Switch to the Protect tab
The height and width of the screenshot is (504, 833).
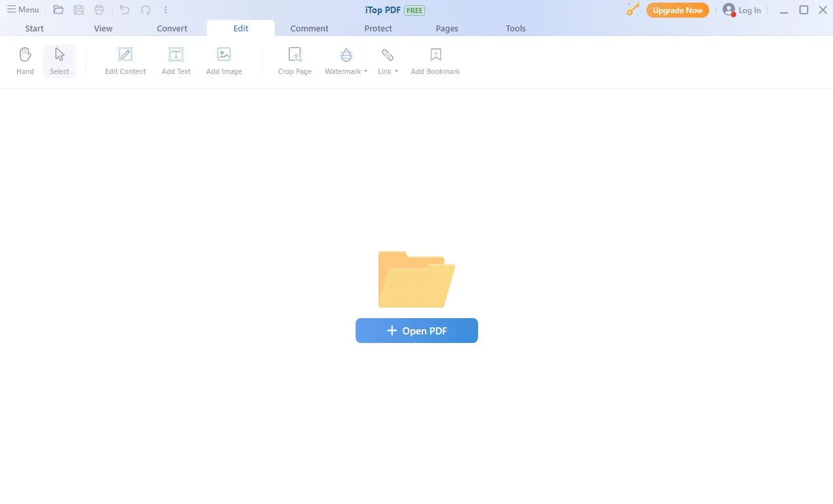pos(379,29)
